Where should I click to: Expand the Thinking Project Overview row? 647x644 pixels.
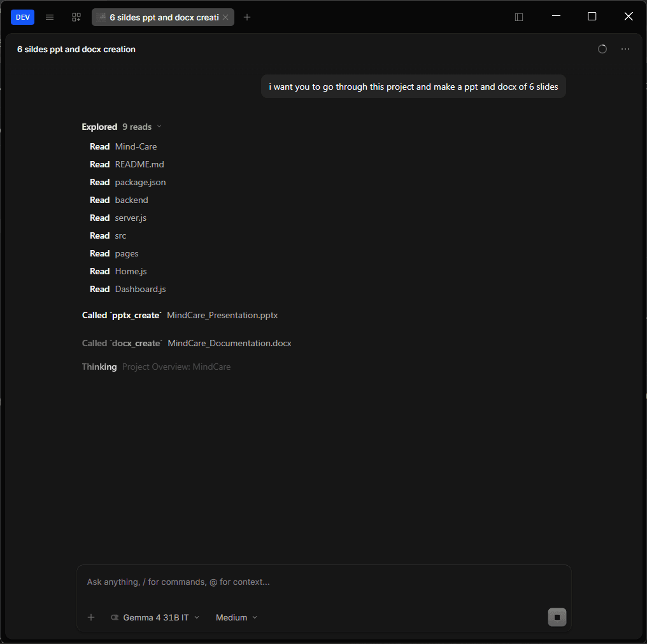coord(156,367)
